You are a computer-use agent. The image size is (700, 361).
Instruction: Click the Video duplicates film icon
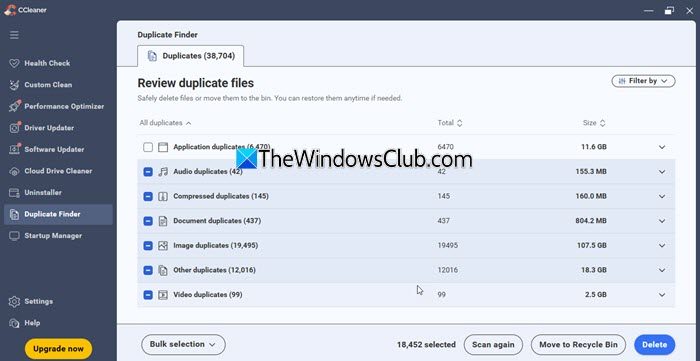click(163, 295)
